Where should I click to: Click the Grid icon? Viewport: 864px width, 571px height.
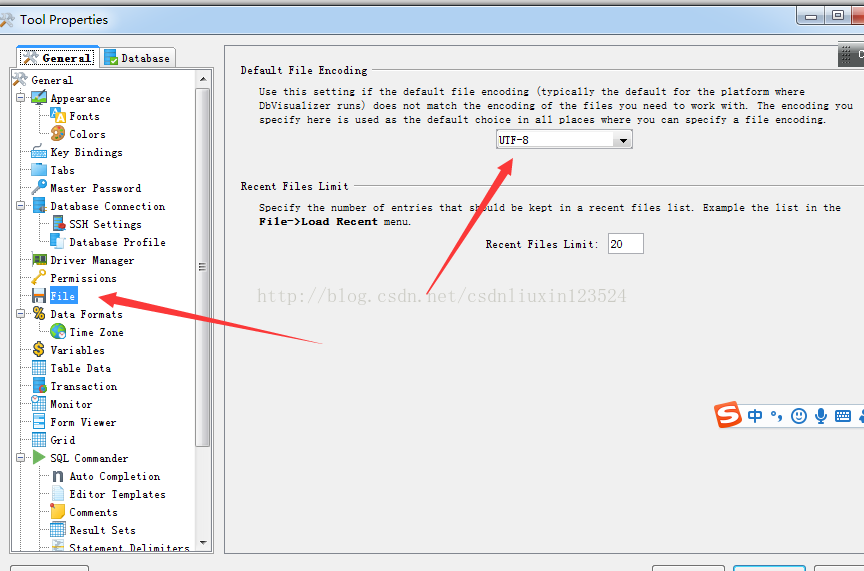coord(39,440)
